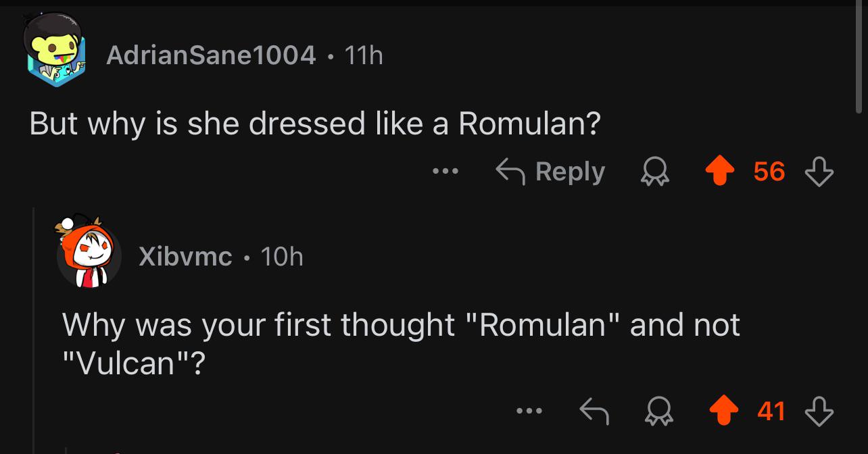Visit the AdrianSane1004 username link
Image resolution: width=868 pixels, height=454 pixels.
point(211,55)
